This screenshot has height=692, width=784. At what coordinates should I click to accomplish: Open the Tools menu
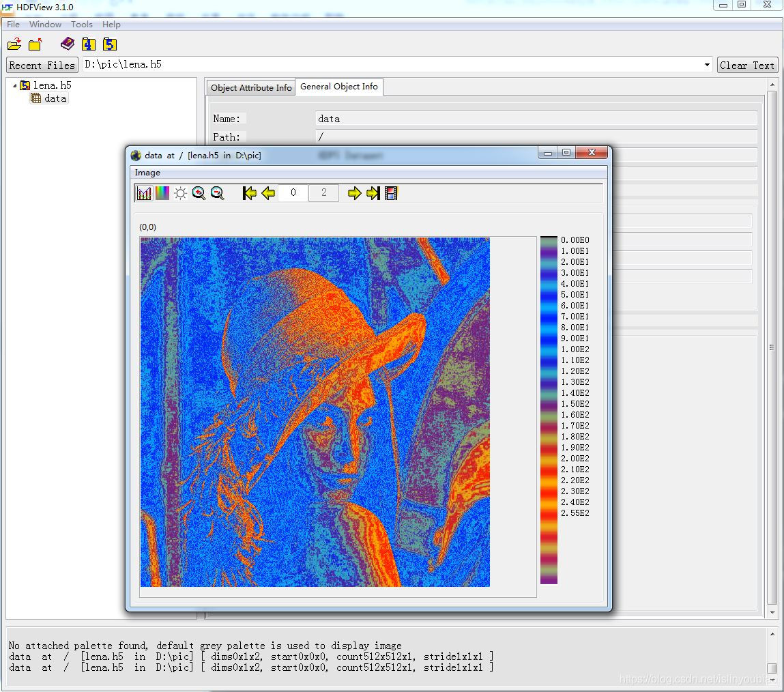click(81, 25)
